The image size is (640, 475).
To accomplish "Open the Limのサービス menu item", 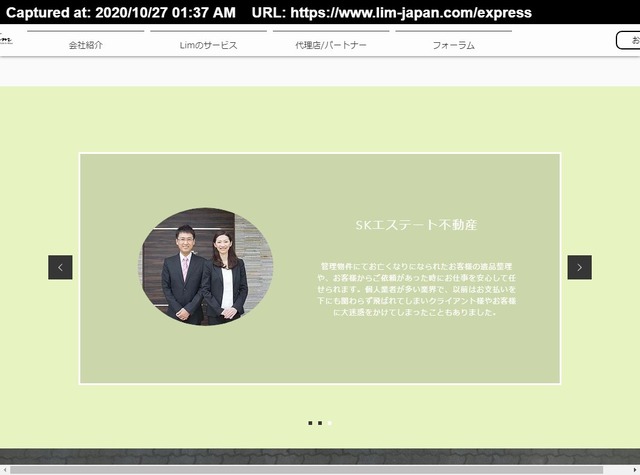I will click(x=208, y=45).
